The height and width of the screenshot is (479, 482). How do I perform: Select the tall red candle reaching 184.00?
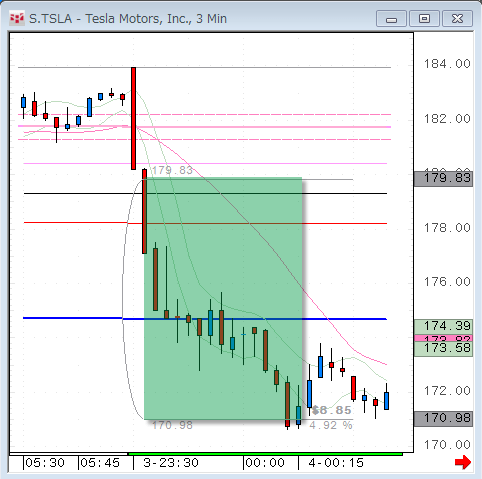pos(133,118)
